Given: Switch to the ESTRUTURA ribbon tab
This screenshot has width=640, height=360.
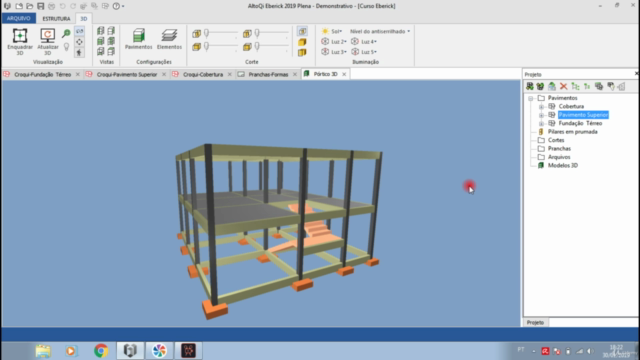Looking at the screenshot, I should (56, 19).
